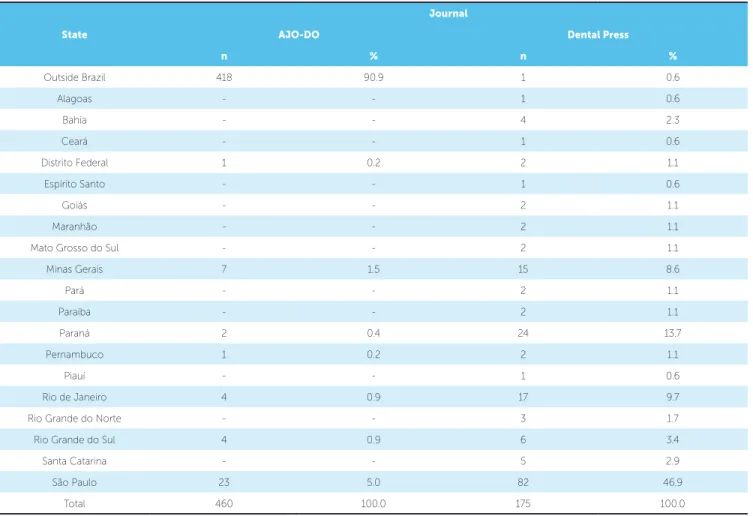753x516 pixels.
Task: Click the 'AJO-DO' column header
Action: 299,35
